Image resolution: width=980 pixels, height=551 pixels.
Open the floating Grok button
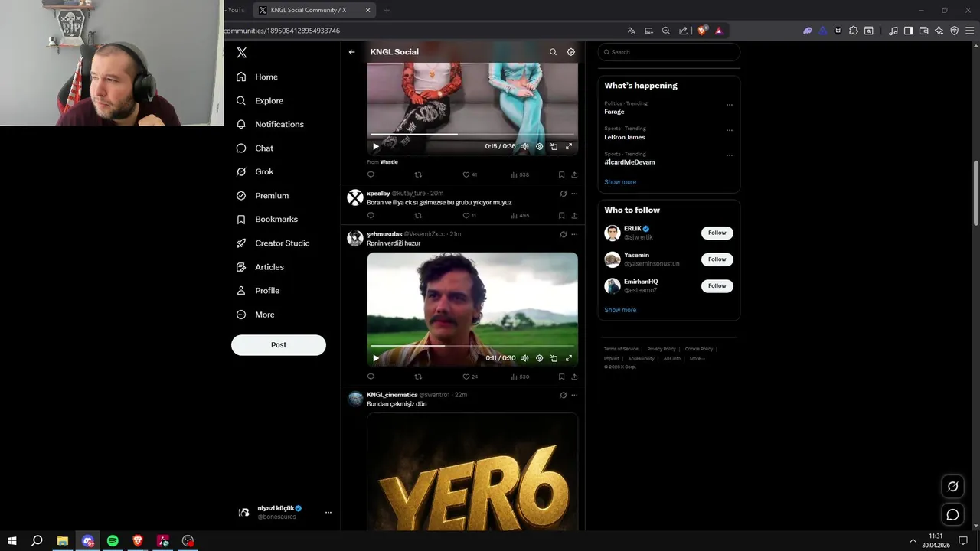952,486
